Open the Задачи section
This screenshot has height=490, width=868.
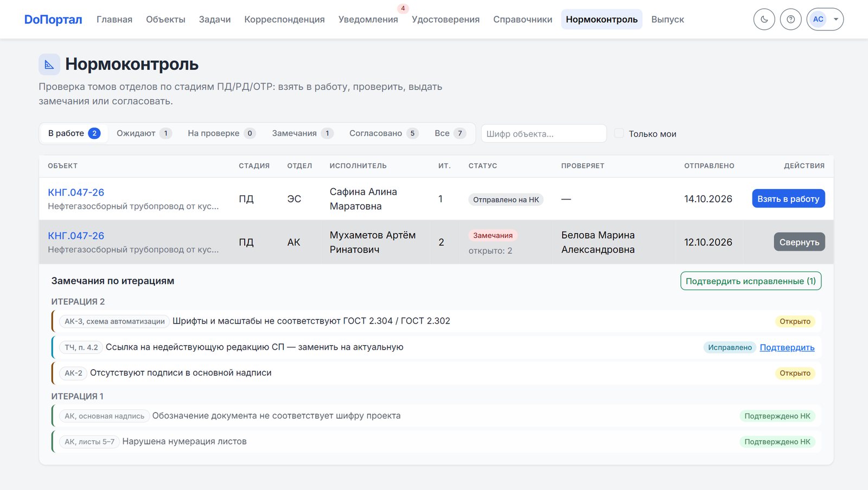tap(215, 20)
